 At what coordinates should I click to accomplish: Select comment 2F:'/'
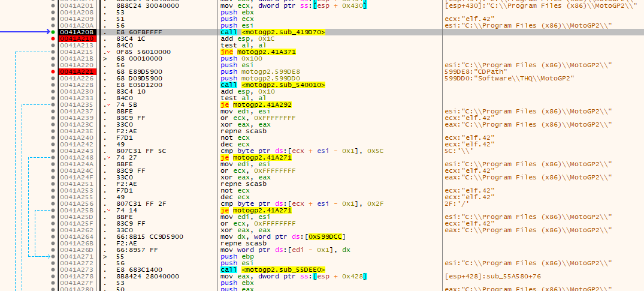pos(456,203)
